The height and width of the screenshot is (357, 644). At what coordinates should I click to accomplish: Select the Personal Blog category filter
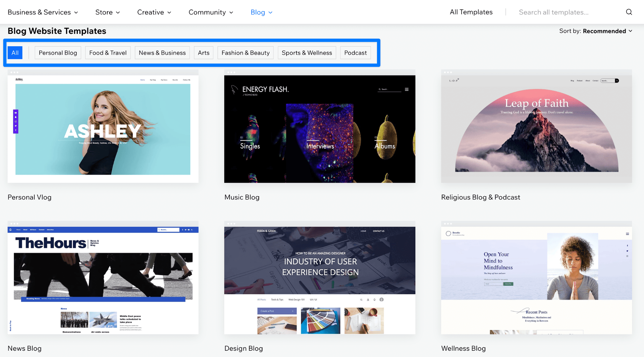coord(58,52)
